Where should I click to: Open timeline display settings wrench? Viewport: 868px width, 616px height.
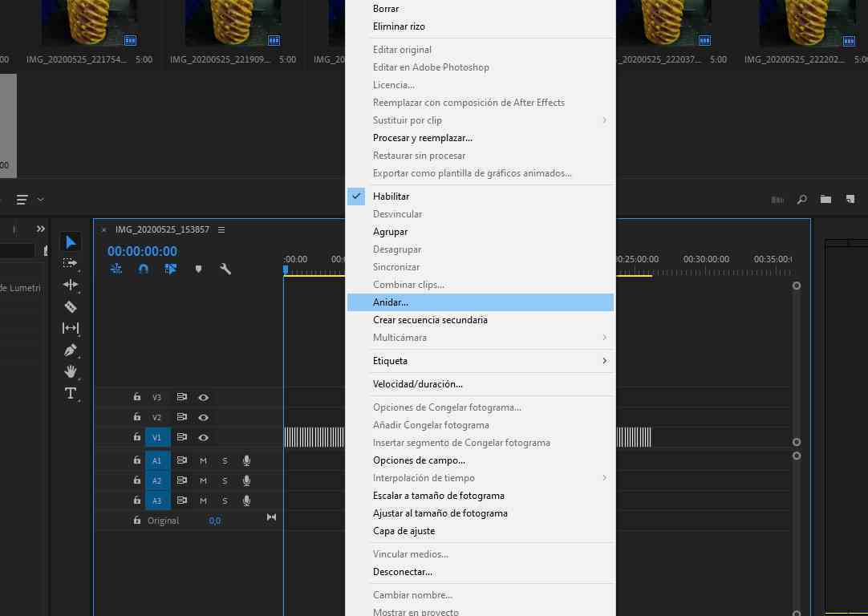click(225, 269)
